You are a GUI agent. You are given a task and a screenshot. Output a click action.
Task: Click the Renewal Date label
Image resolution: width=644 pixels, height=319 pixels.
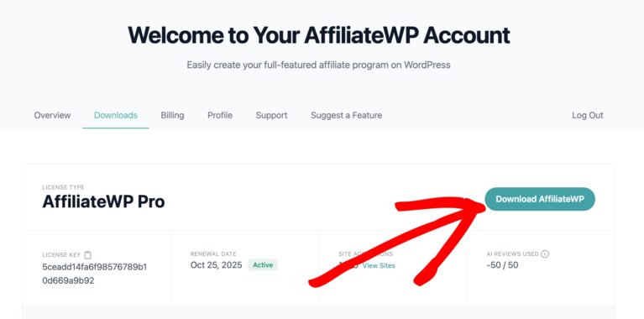(x=213, y=254)
